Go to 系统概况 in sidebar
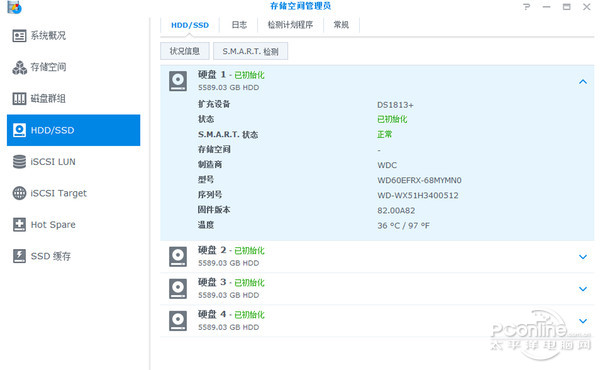600x370 pixels. (x=48, y=36)
